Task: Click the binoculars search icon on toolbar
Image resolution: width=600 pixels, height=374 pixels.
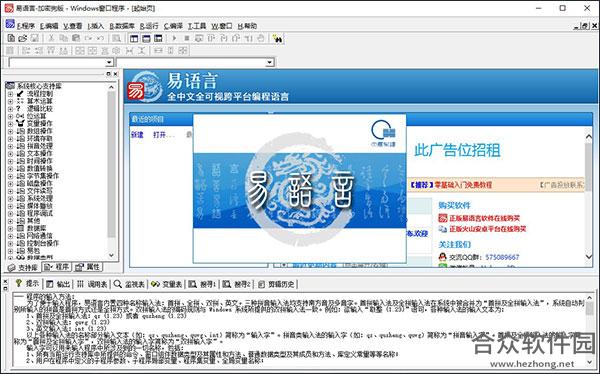Action: 277,38
